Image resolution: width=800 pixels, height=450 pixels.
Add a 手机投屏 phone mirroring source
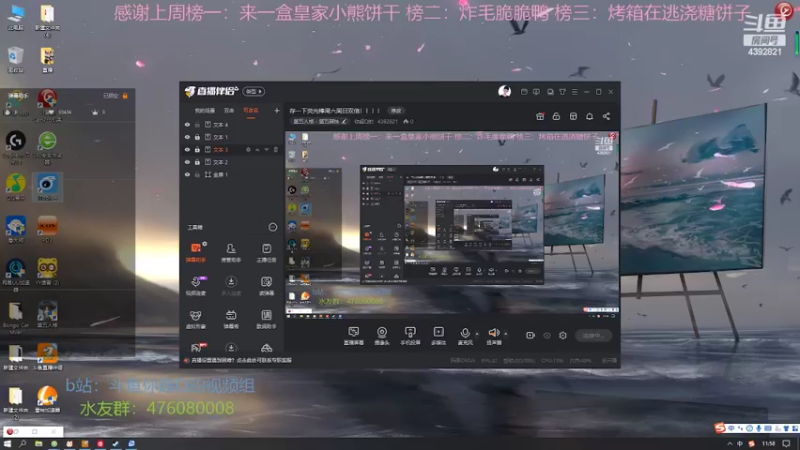[410, 336]
